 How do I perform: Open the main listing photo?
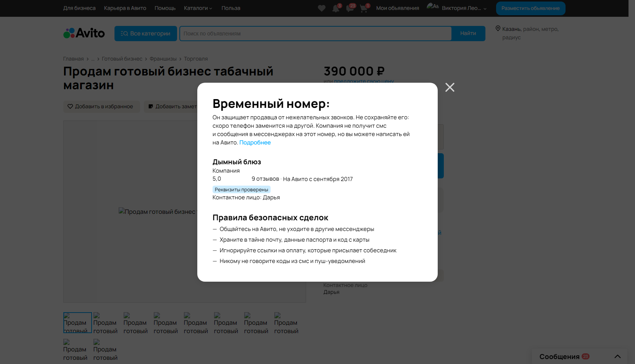click(185, 212)
